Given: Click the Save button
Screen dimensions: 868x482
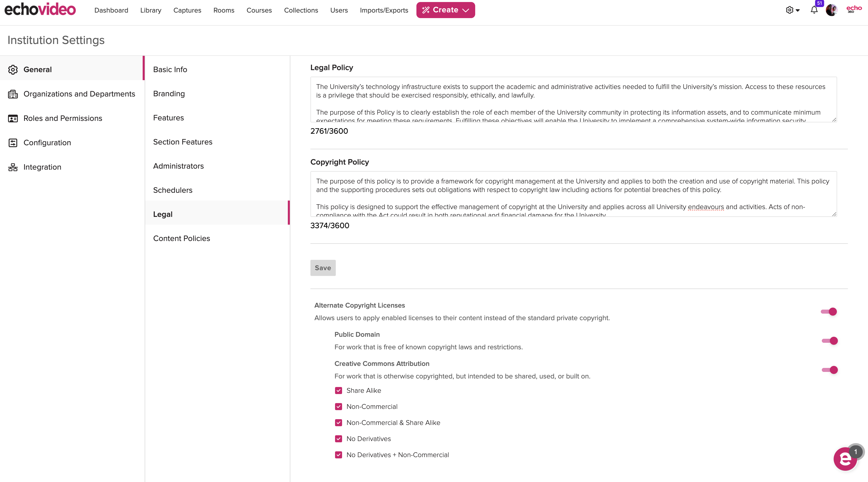Looking at the screenshot, I should (322, 267).
